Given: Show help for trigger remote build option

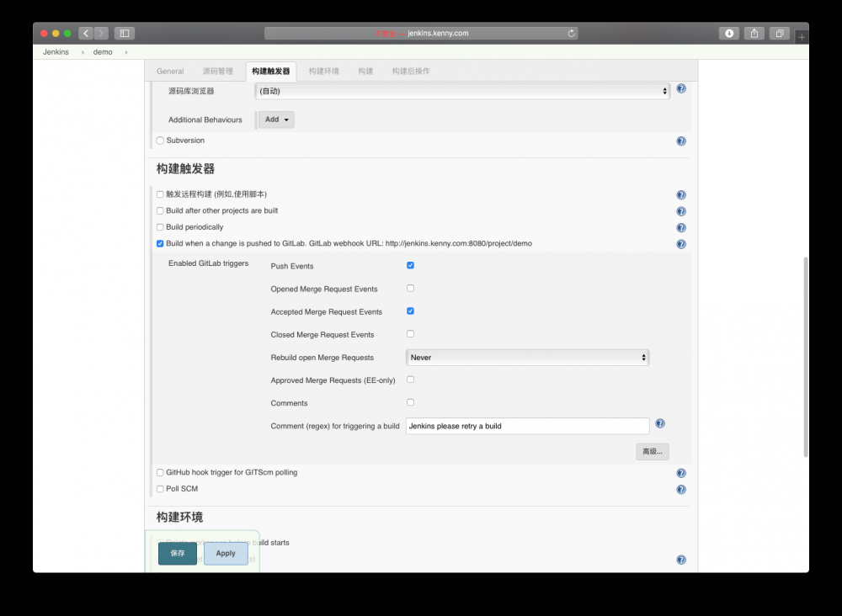Looking at the screenshot, I should pos(681,194).
